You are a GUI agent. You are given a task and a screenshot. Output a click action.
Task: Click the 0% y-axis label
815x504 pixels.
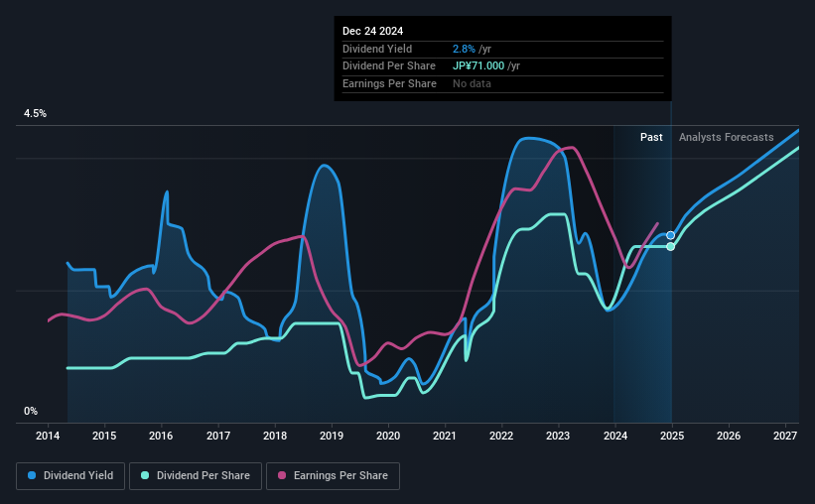(31, 411)
